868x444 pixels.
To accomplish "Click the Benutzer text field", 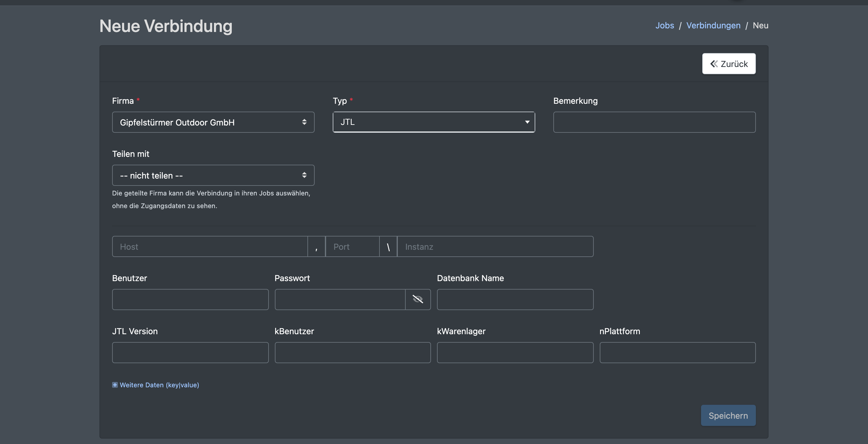I will [190, 300].
